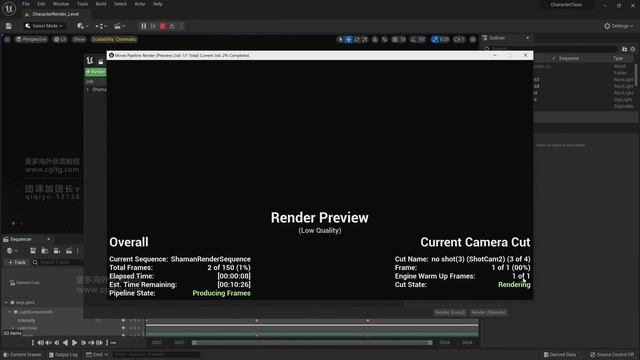Open the Sequencer world globe dropdown
The width and height of the screenshot is (640, 360).
[12, 251]
